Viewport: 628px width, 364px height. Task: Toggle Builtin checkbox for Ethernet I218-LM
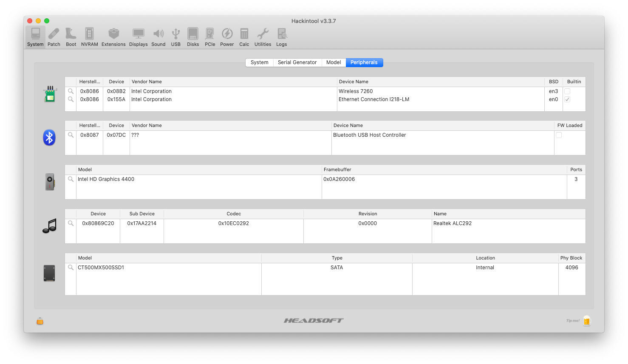pos(567,99)
